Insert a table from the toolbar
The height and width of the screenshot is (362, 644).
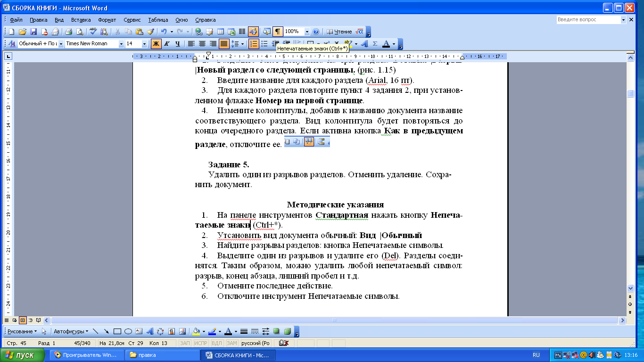[x=220, y=32]
